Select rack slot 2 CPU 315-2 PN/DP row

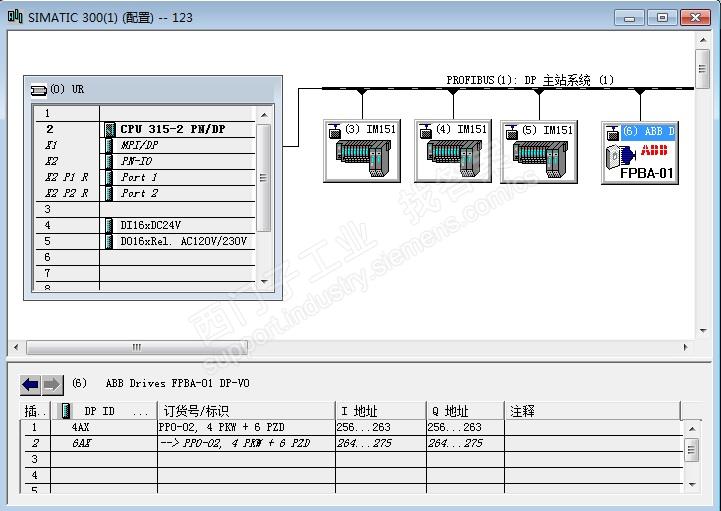pyautogui.click(x=145, y=129)
